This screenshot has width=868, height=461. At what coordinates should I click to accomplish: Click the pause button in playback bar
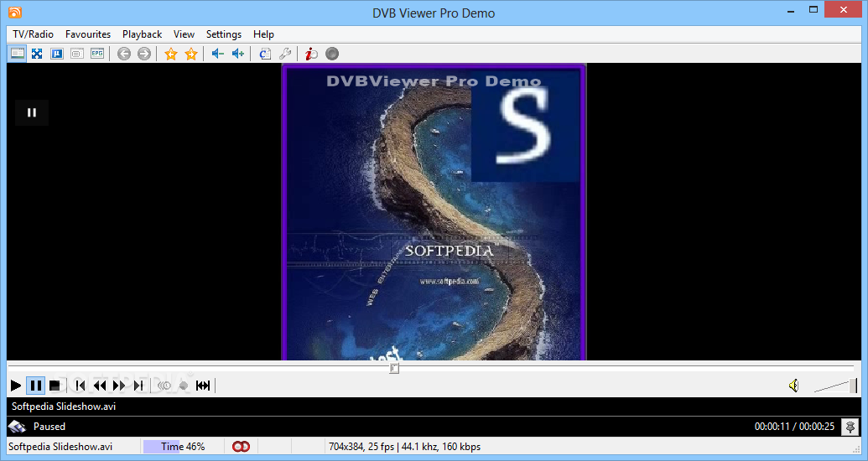pyautogui.click(x=36, y=386)
